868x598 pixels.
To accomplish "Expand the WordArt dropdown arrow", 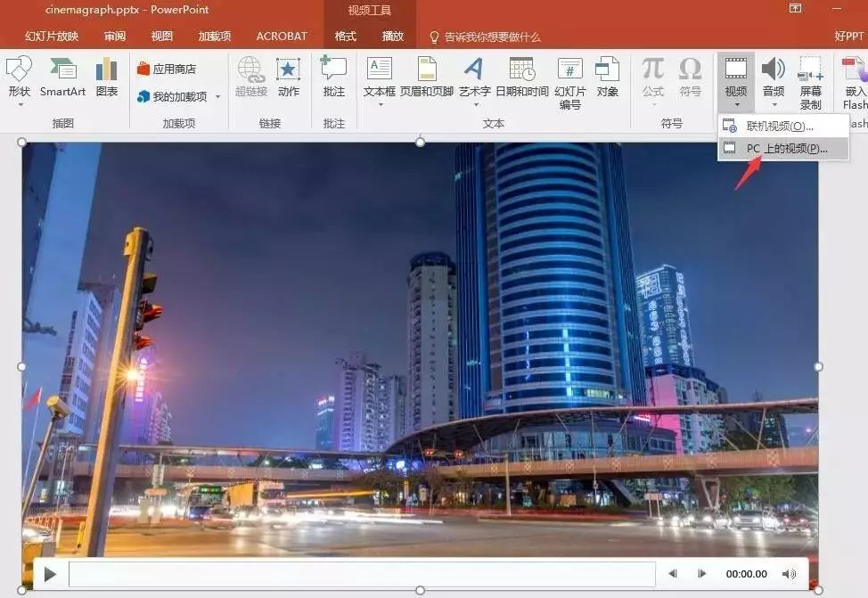I will (476, 104).
